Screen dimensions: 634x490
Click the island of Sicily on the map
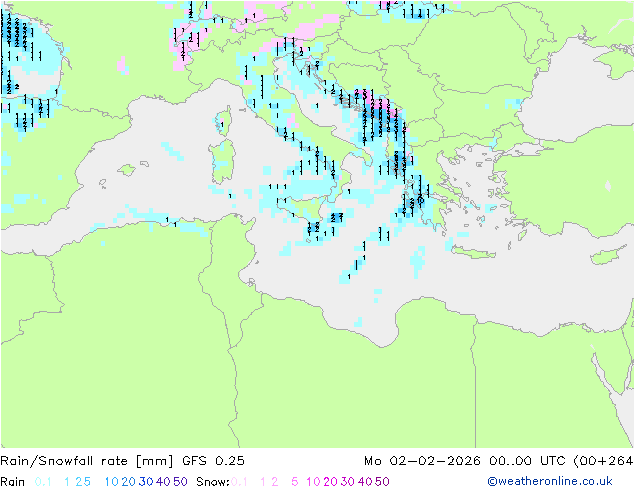pos(301,208)
